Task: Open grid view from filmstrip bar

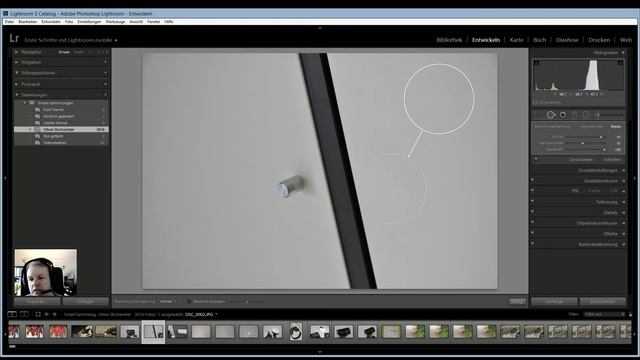Action: [x=38, y=314]
